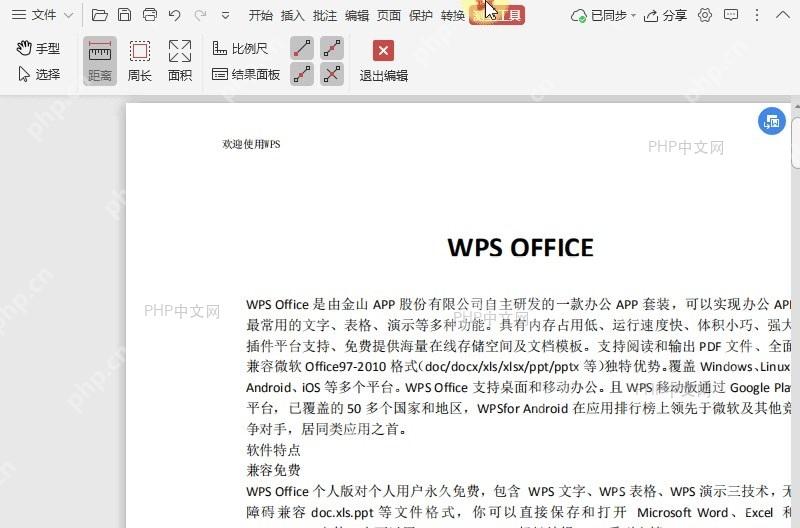Select the 手型 hand tool
This screenshot has height=528, width=800.
click(38, 48)
